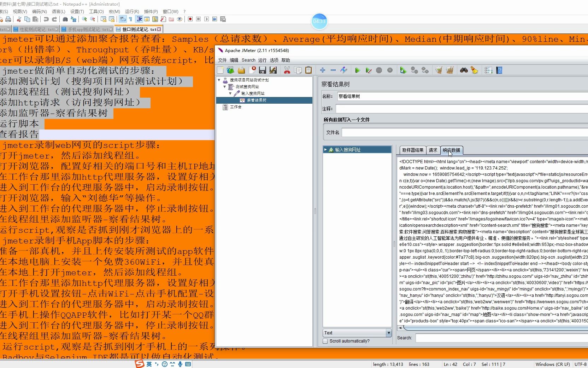Collapse 测试搜狗网址 thread group node
This screenshot has height=368, width=588.
click(225, 87)
